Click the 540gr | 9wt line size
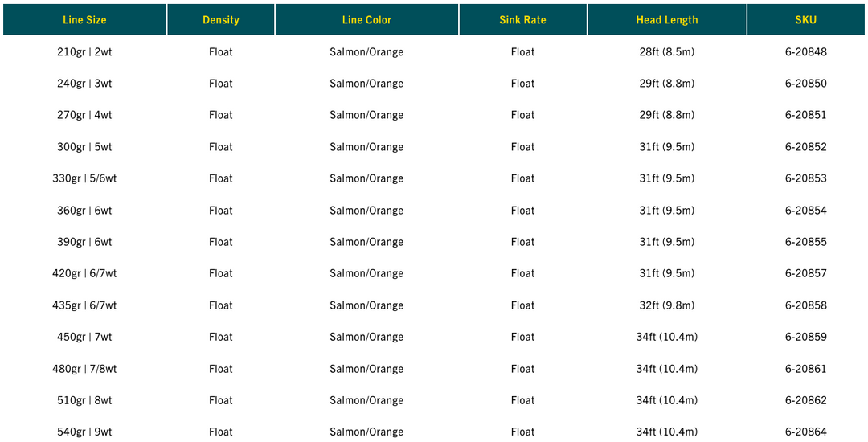 [84, 432]
